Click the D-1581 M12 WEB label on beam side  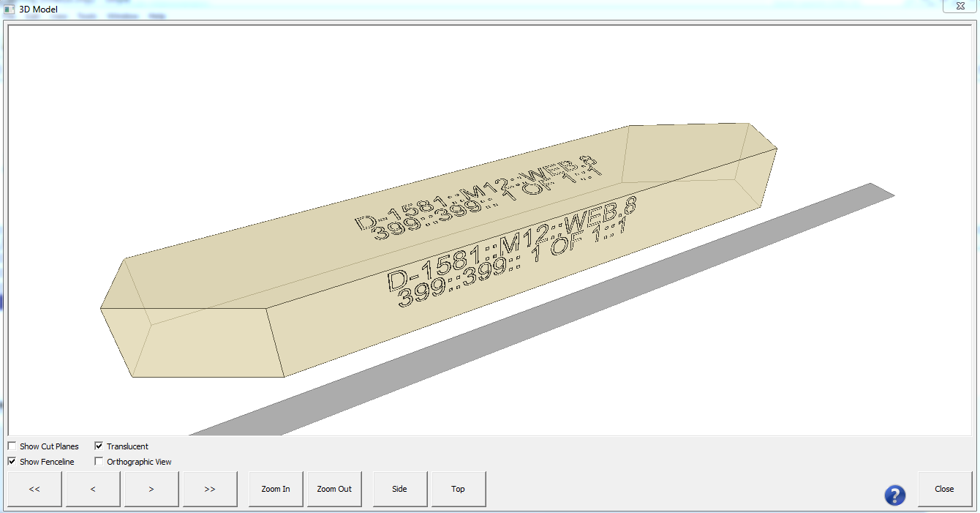tap(511, 251)
